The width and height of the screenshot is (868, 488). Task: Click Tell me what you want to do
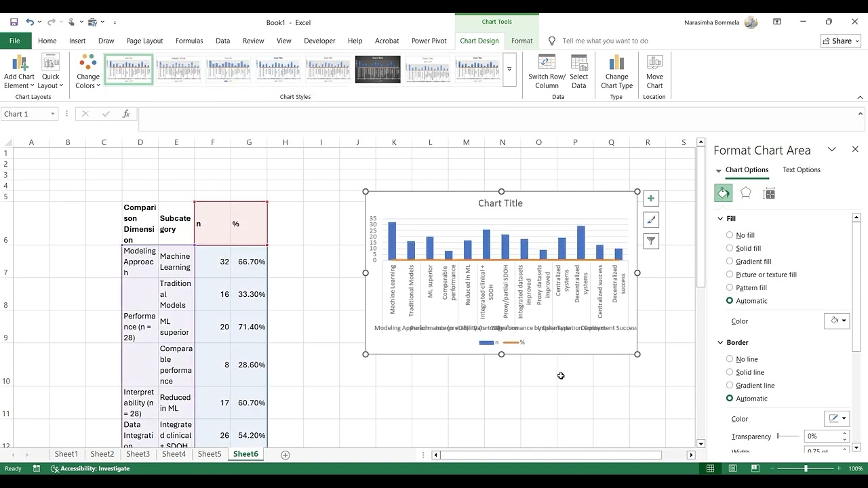(x=605, y=41)
